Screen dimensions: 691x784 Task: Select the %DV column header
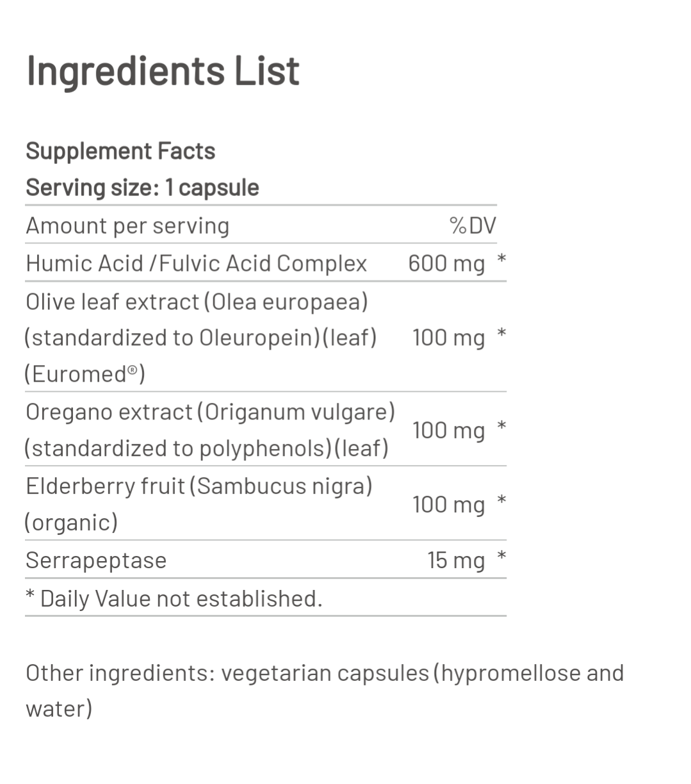473,225
